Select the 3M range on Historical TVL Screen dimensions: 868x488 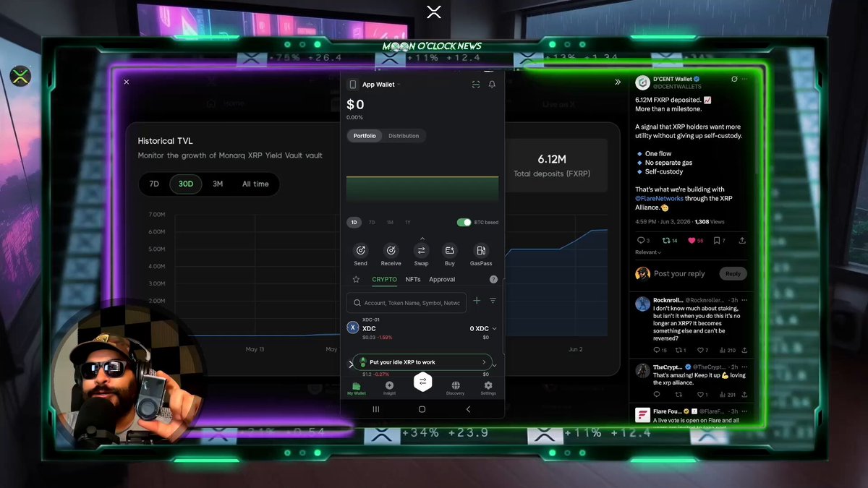(x=218, y=184)
